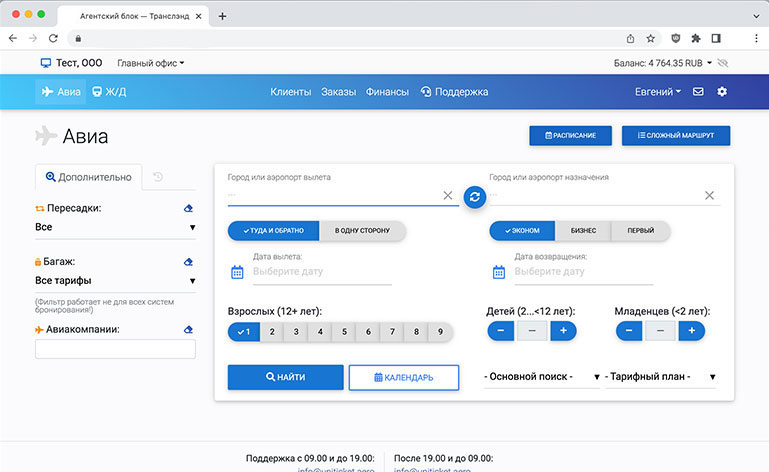769x472 pixels.
Task: Open the Главный офис dropdown
Action: [151, 63]
